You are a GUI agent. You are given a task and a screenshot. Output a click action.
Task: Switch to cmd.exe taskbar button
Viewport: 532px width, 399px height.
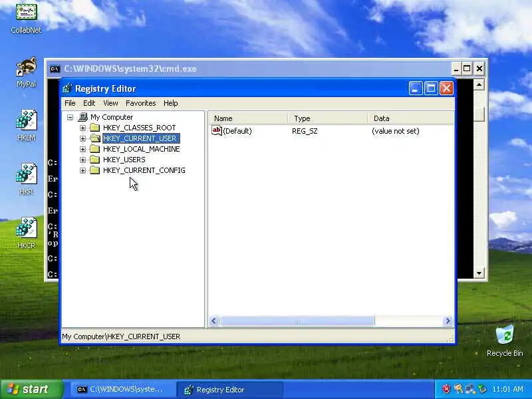point(122,389)
